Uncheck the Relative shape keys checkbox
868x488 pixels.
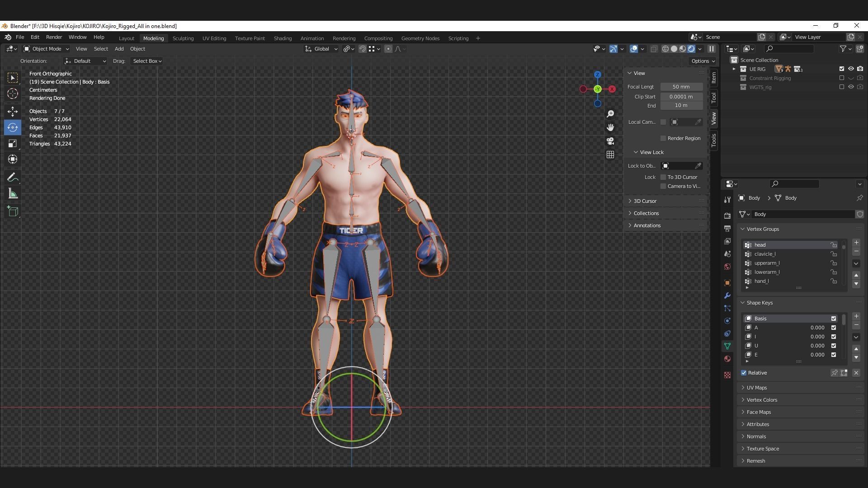click(x=744, y=373)
